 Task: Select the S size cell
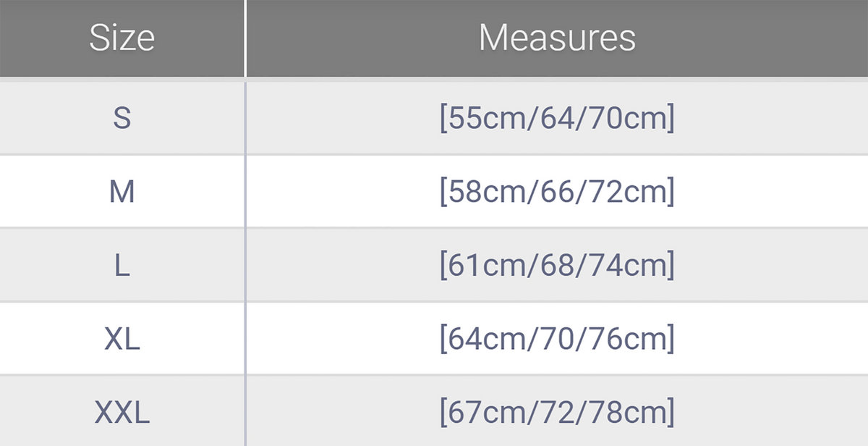pos(122,118)
